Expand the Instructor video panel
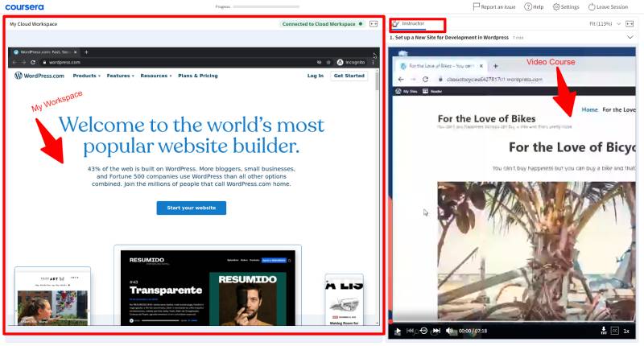Image resolution: width=644 pixels, height=346 pixels. click(x=630, y=24)
